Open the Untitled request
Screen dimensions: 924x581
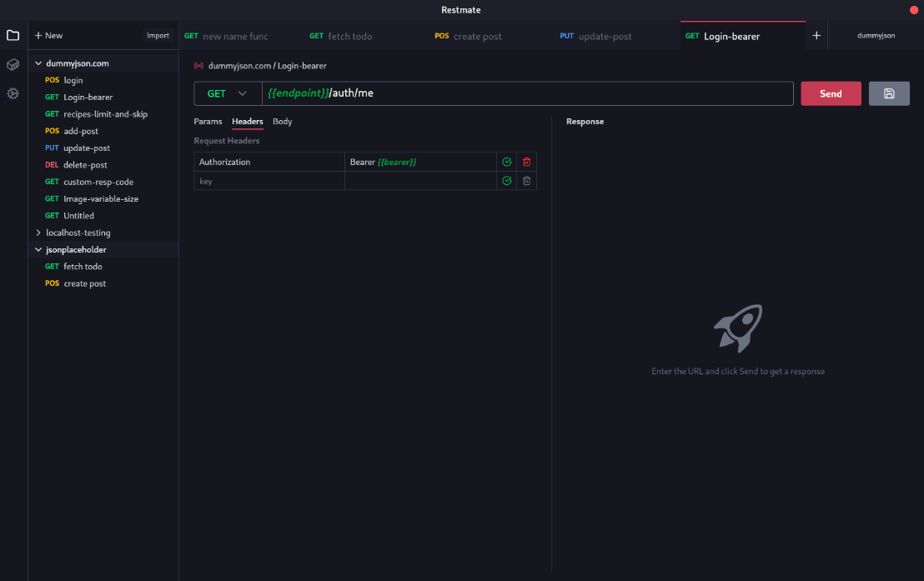(x=103, y=216)
